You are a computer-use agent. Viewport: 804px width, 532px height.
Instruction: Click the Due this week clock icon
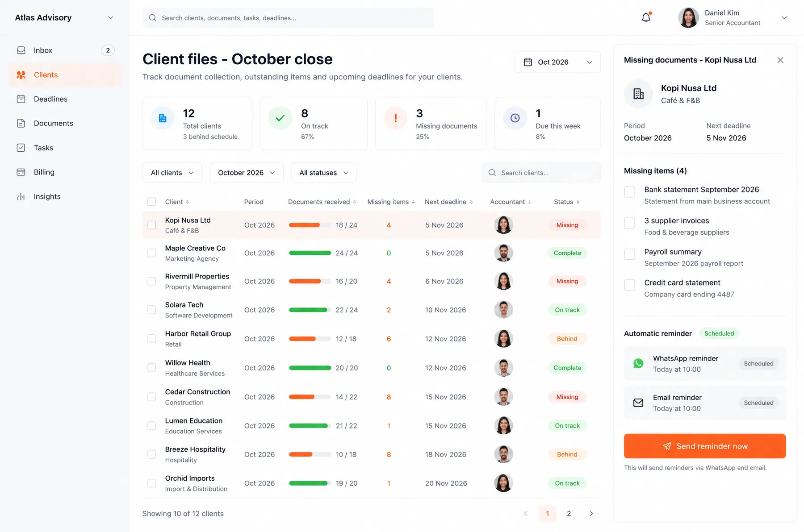pos(515,118)
